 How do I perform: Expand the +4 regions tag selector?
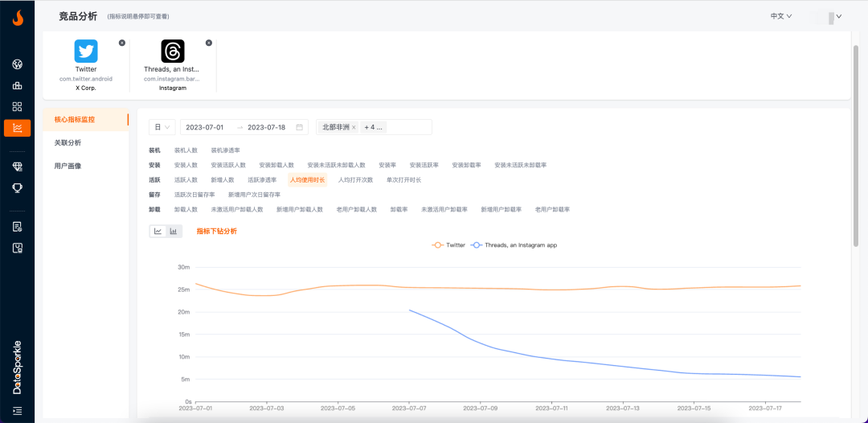pyautogui.click(x=374, y=127)
